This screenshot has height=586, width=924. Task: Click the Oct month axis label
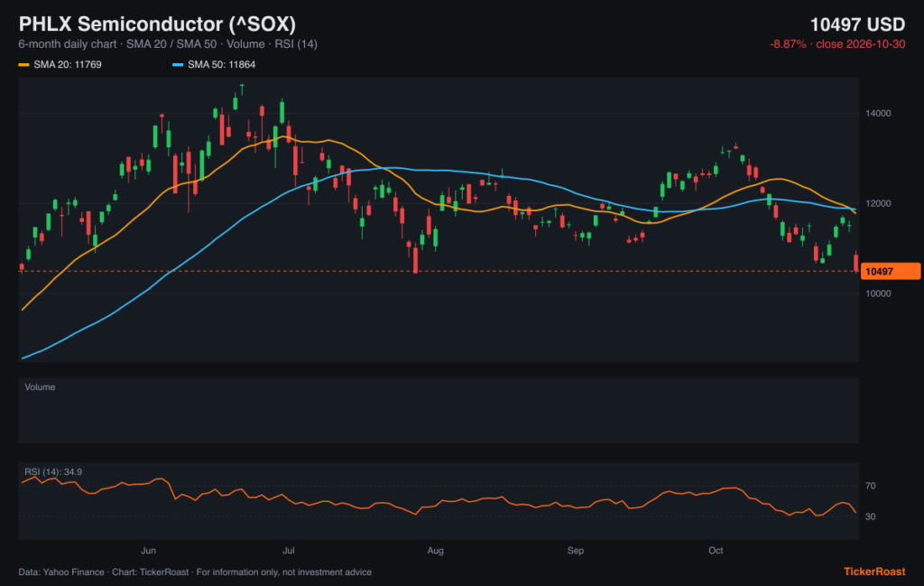pos(716,551)
